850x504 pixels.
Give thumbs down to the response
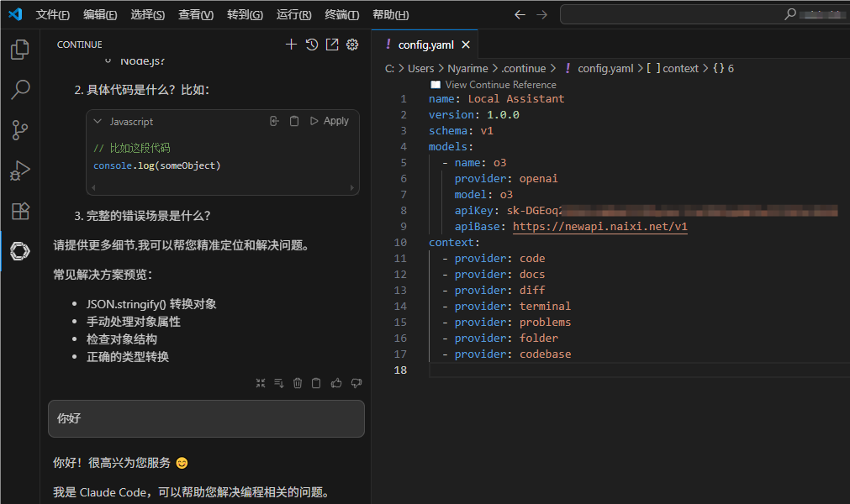356,383
